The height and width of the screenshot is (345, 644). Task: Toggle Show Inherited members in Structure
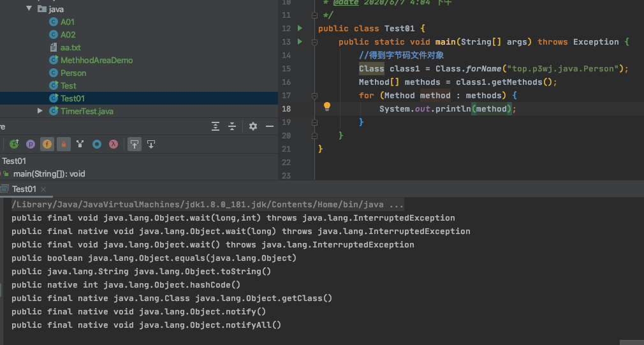(15, 144)
